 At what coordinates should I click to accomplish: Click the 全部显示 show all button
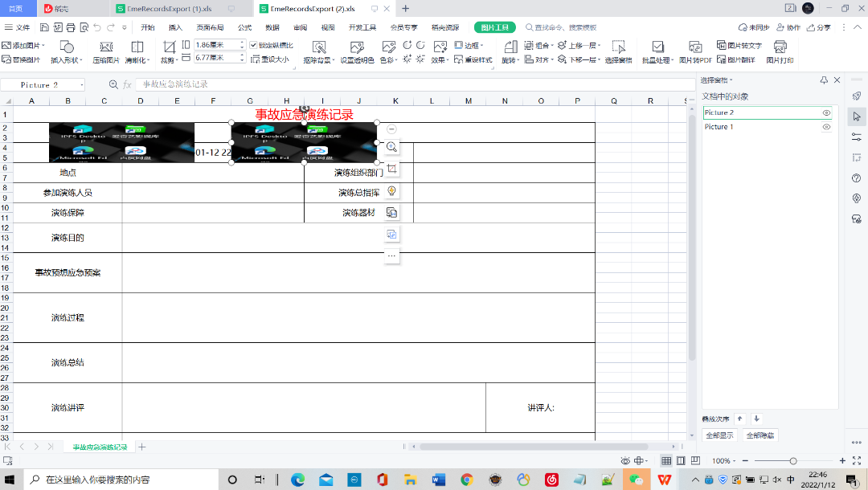coord(719,435)
